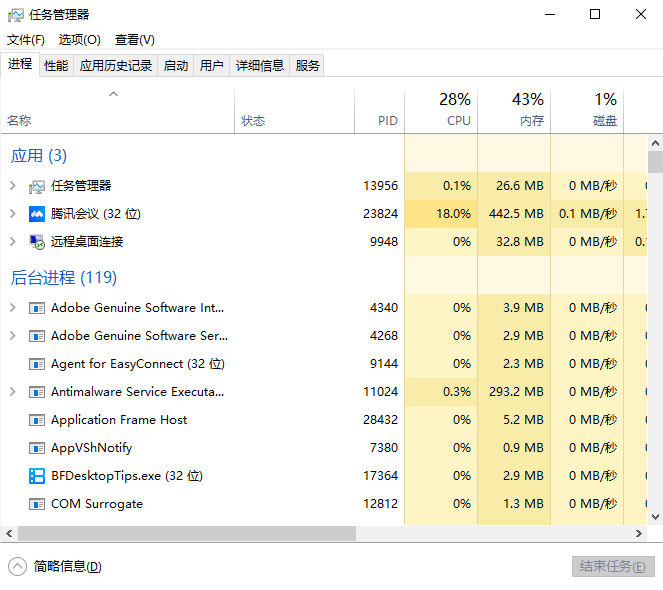This screenshot has width=663, height=590.
Task: Open the 查看(V) menu
Action: (x=135, y=40)
